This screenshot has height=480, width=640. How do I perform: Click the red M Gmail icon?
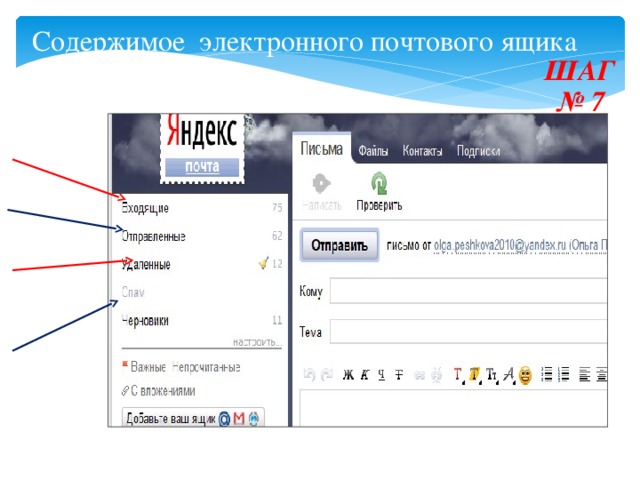(x=239, y=419)
